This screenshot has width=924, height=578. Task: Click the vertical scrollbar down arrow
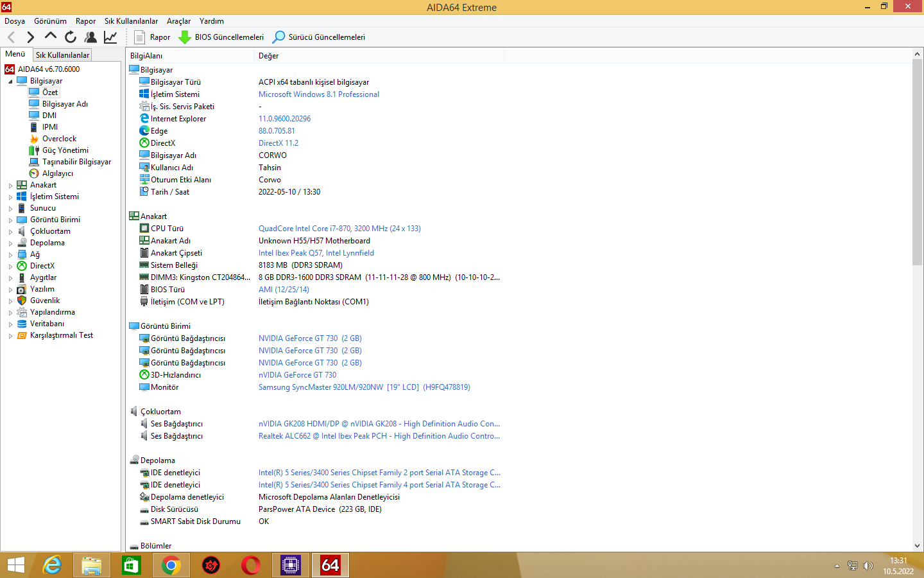(x=917, y=546)
